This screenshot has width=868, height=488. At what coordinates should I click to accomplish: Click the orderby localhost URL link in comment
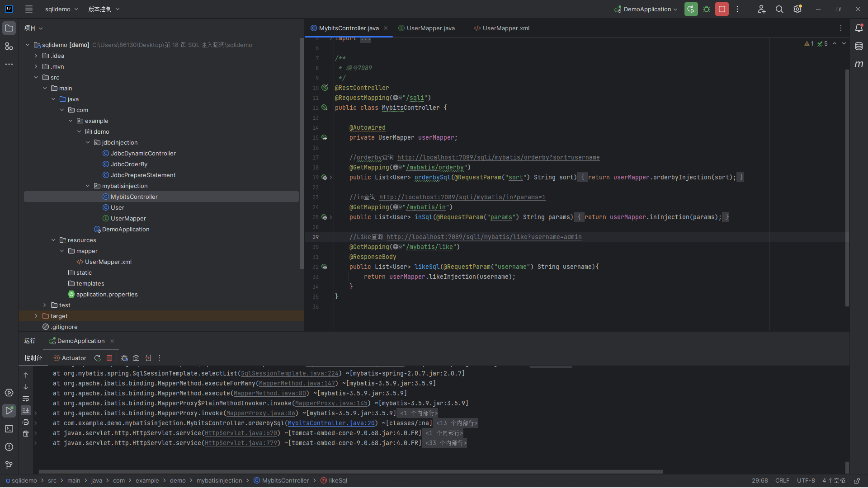pos(498,158)
